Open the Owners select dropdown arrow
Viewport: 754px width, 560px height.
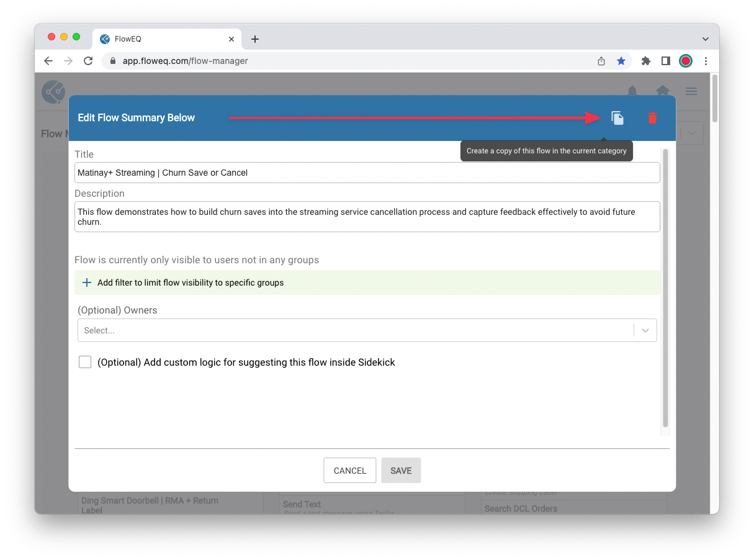click(x=645, y=330)
